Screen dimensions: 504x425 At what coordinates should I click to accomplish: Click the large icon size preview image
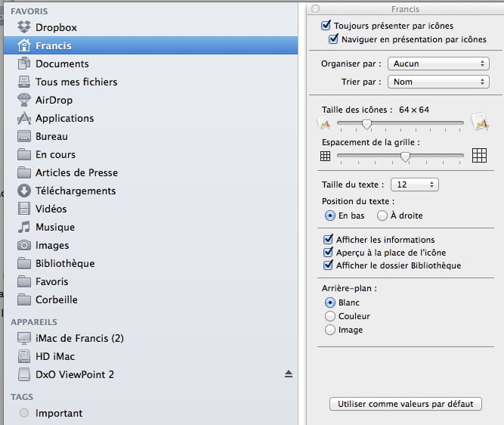coord(480,122)
